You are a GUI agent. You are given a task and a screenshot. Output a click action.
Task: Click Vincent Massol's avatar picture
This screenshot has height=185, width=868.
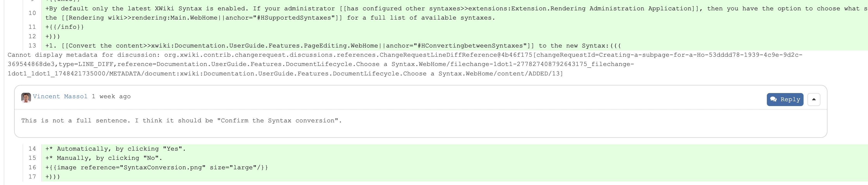pos(26,98)
